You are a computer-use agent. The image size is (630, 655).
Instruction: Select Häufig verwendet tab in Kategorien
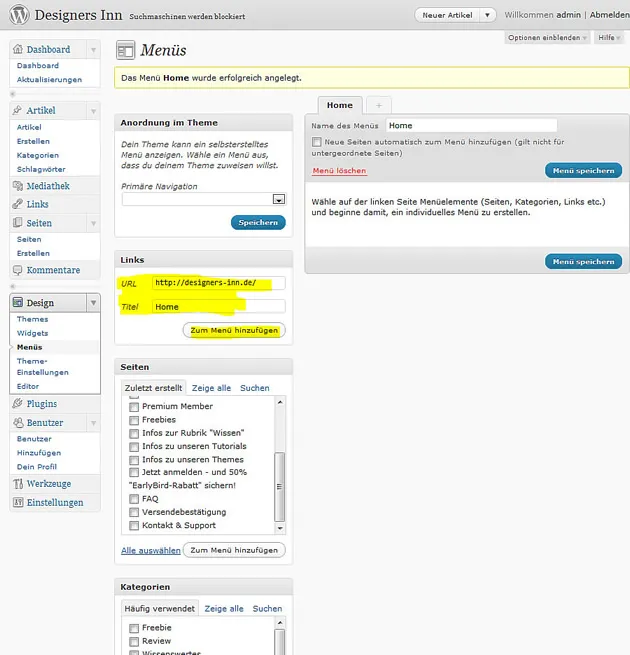click(160, 609)
